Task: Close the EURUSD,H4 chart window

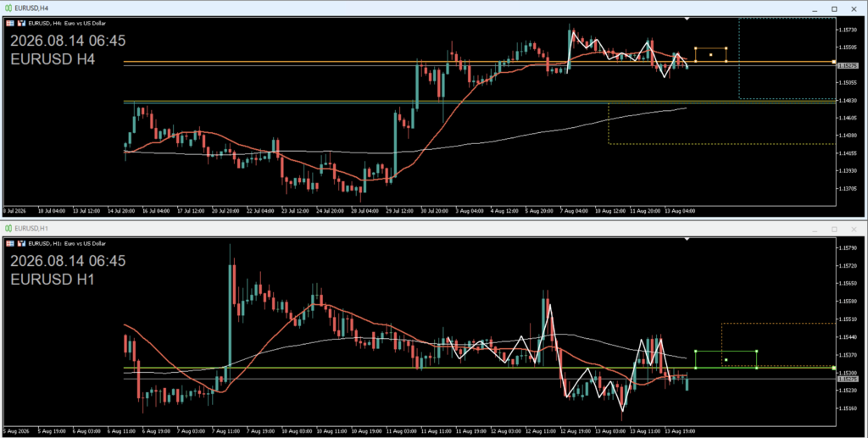Action: pos(854,8)
